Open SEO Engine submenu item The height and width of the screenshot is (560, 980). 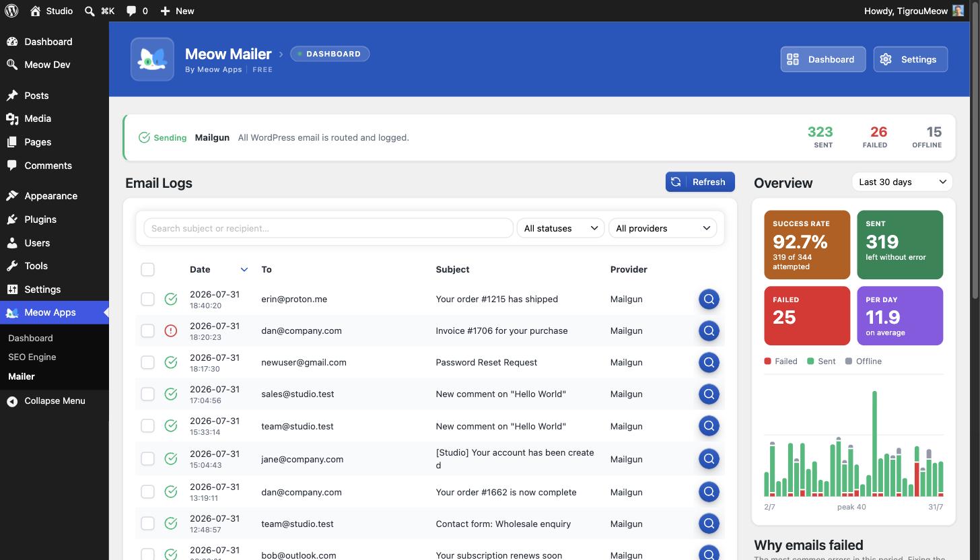(32, 357)
